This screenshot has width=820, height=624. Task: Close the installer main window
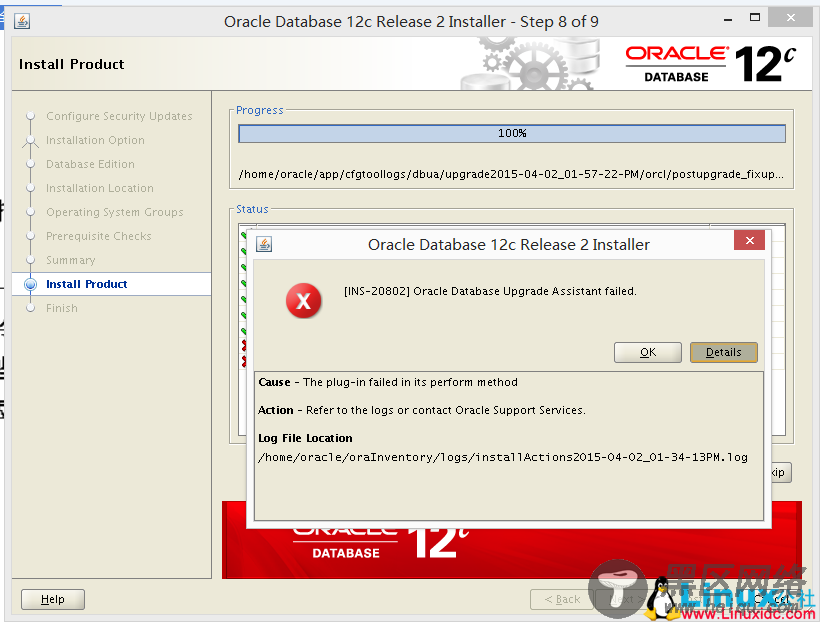pos(791,18)
